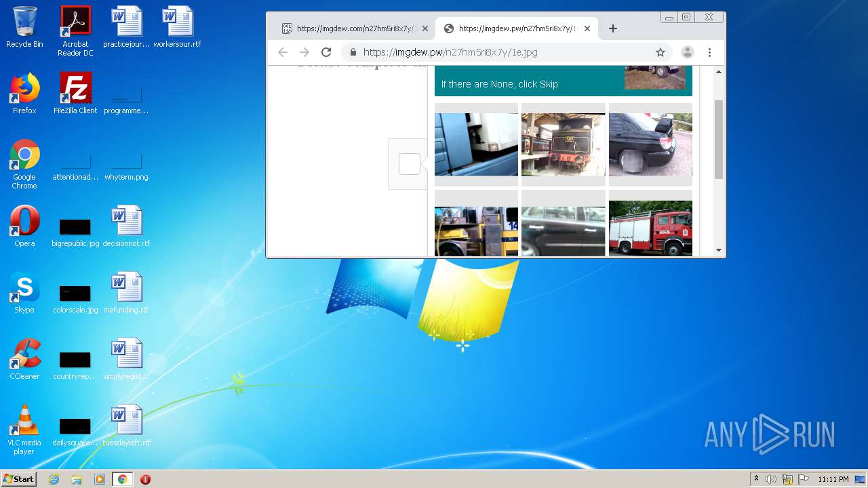The width and height of the screenshot is (868, 488).
Task: Bookmark this page with the star icon
Action: point(660,52)
